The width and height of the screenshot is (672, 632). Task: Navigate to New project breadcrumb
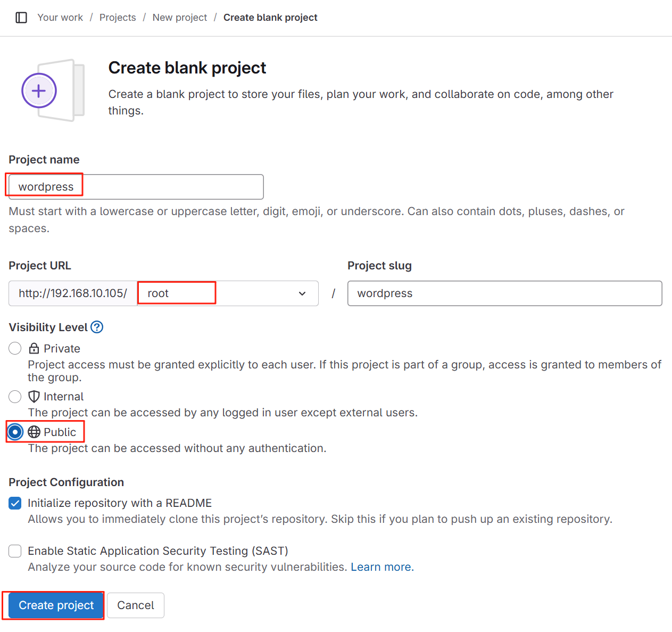click(180, 18)
